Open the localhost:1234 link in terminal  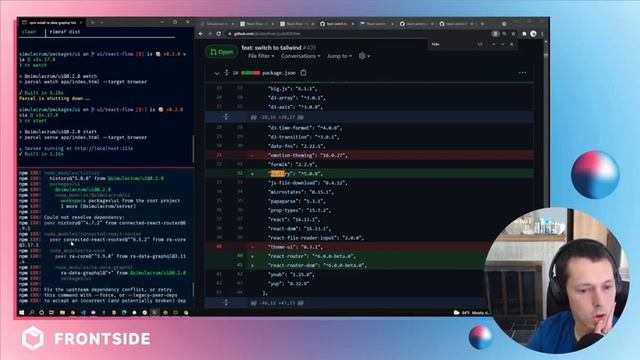click(104, 149)
